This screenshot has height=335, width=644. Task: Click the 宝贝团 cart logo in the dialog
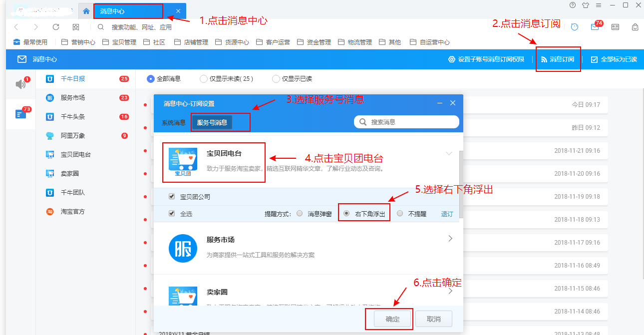tap(183, 162)
